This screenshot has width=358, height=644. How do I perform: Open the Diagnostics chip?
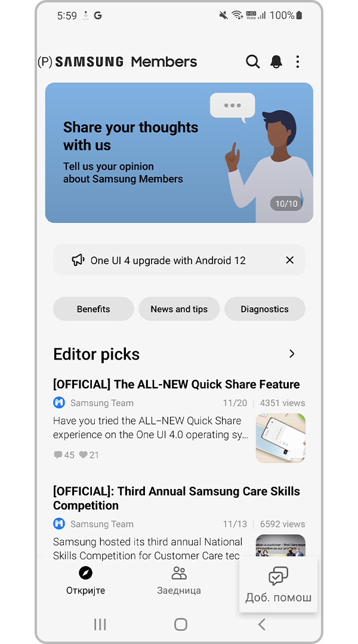pos(265,309)
